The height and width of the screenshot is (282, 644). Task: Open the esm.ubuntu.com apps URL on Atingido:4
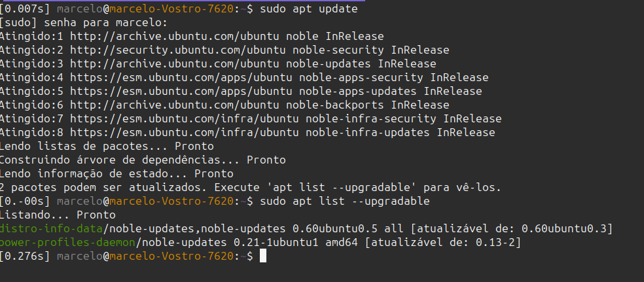[180, 78]
